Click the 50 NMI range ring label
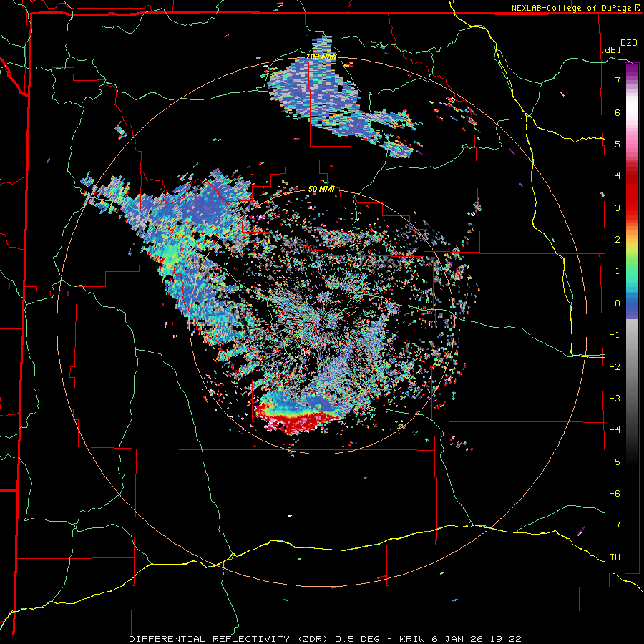 click(x=321, y=189)
